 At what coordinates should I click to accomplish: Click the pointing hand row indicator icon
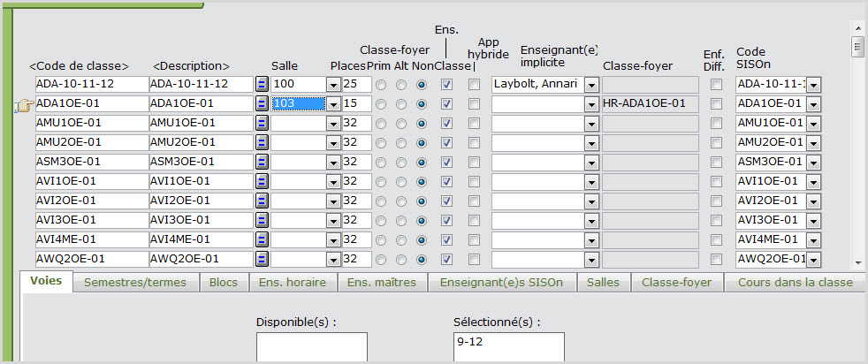pyautogui.click(x=23, y=106)
